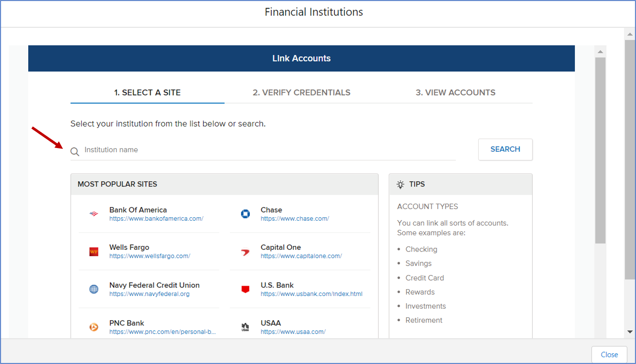Click the ACCOUNT TYPES label
Image resolution: width=636 pixels, height=364 pixels.
tap(427, 207)
